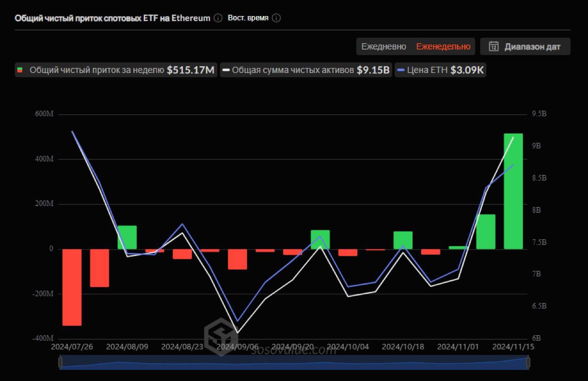Click the 2024/10/04 date label
The image size is (588, 381).
pos(348,347)
